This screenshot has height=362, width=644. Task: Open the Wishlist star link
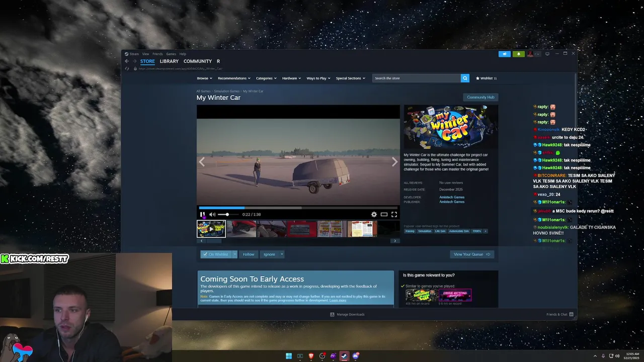pyautogui.click(x=486, y=78)
